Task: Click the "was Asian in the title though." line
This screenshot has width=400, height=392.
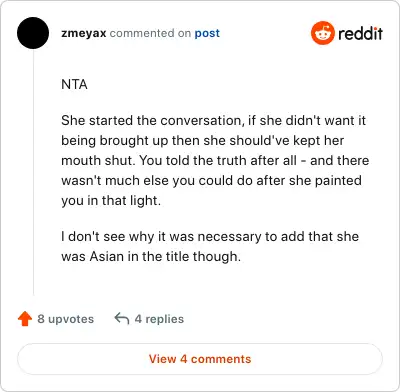Action: (151, 256)
